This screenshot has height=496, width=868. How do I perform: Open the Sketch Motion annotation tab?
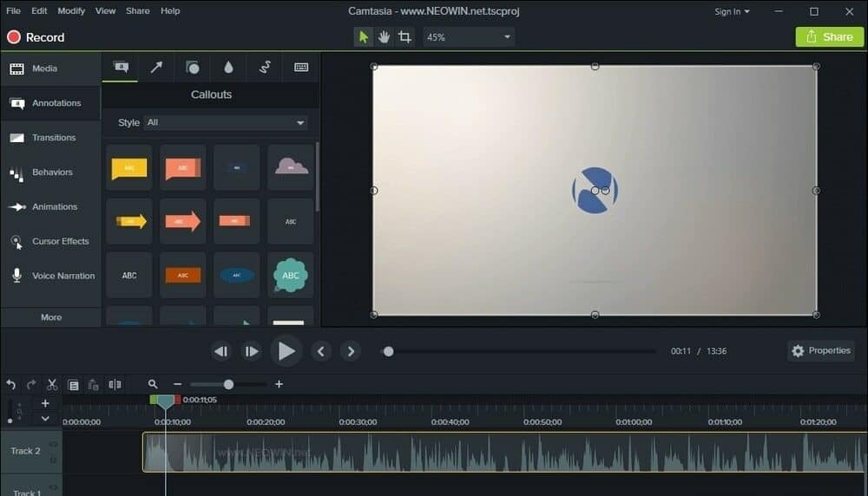265,68
